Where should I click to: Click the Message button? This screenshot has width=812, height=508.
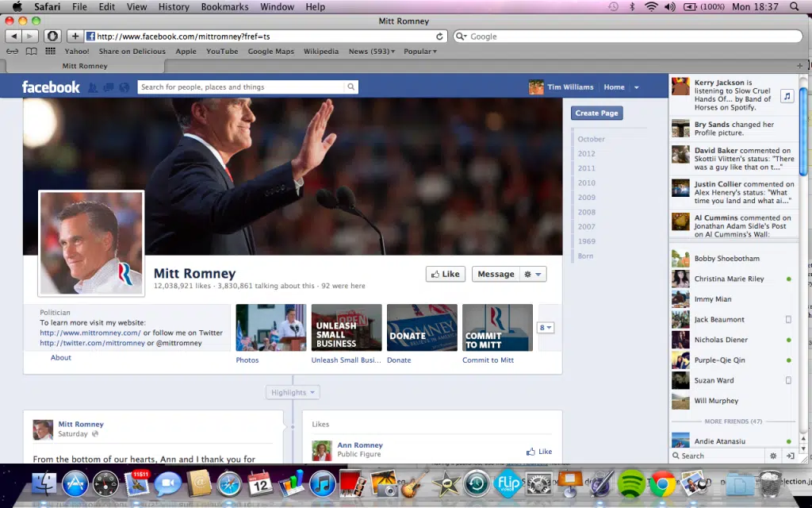(x=496, y=274)
